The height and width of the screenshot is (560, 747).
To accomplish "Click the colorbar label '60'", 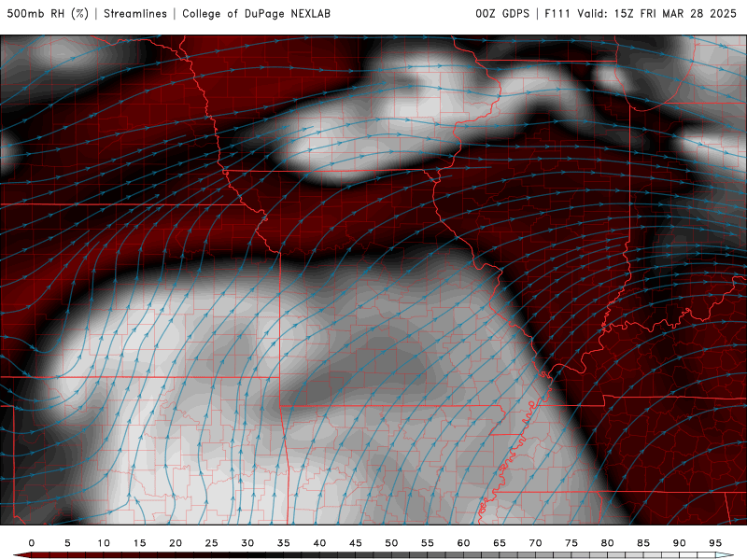I will pos(463,543).
